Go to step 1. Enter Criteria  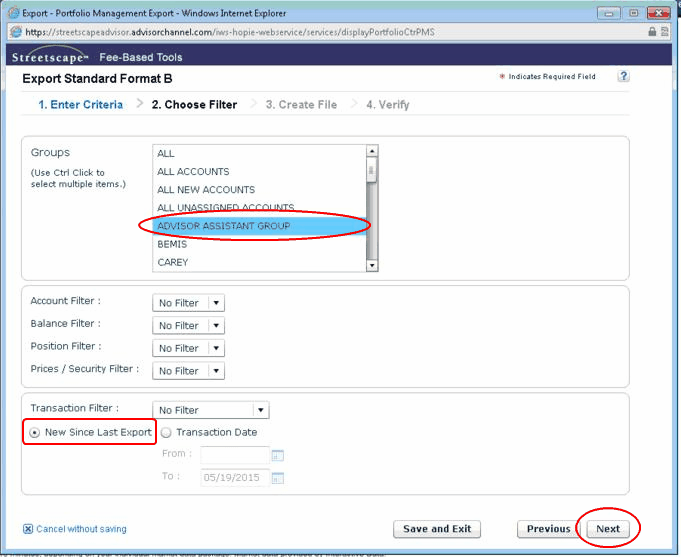80,104
